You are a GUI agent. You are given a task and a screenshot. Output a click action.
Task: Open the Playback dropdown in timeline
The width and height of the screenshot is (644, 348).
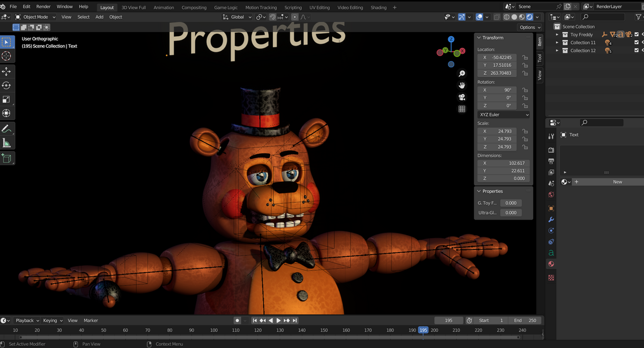[27, 320]
